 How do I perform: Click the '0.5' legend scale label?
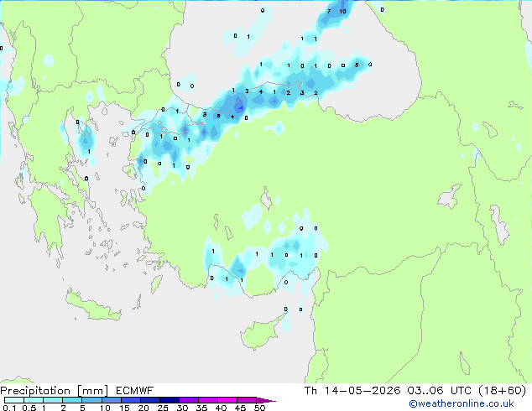coord(29,408)
